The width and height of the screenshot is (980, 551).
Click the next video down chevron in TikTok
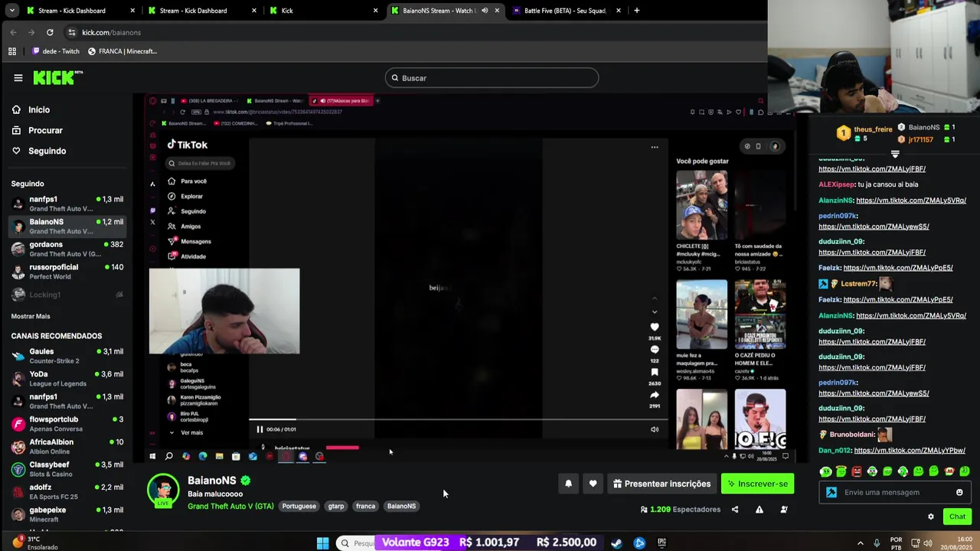[x=655, y=311]
